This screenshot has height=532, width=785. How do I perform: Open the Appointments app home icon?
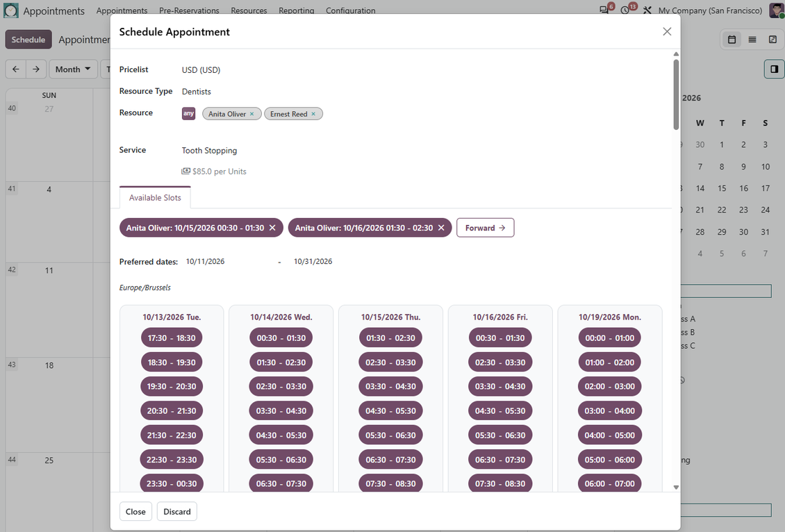coord(11,10)
